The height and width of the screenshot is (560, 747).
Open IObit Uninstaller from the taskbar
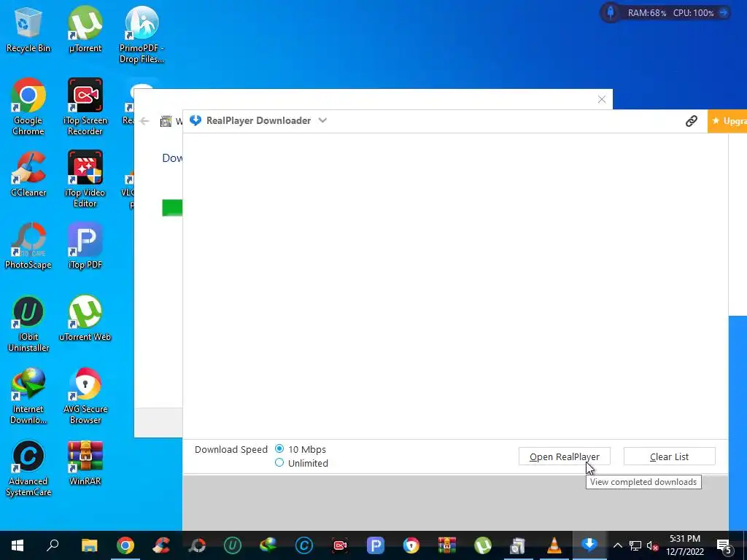[233, 545]
